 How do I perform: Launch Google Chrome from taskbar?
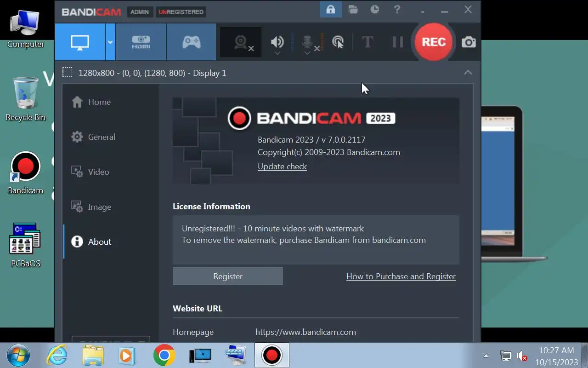tap(164, 356)
